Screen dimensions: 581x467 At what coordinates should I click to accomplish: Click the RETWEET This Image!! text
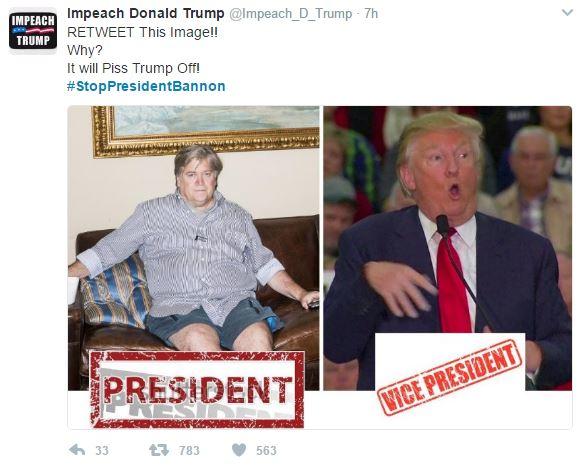click(x=142, y=32)
